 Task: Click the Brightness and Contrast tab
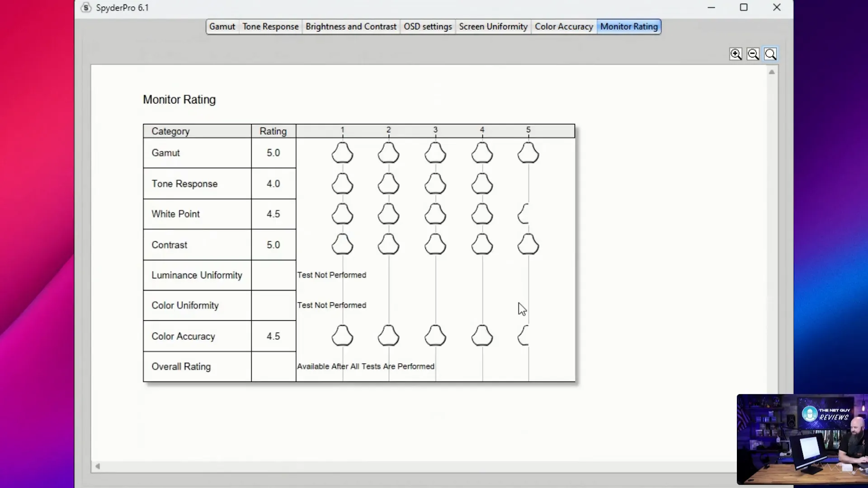(350, 26)
